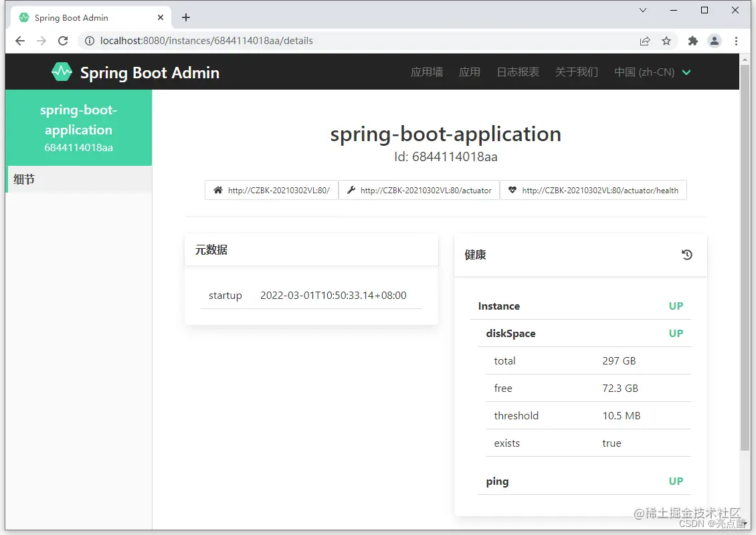Open the 应用墙 menu item
The image size is (756, 535).
[x=427, y=72]
